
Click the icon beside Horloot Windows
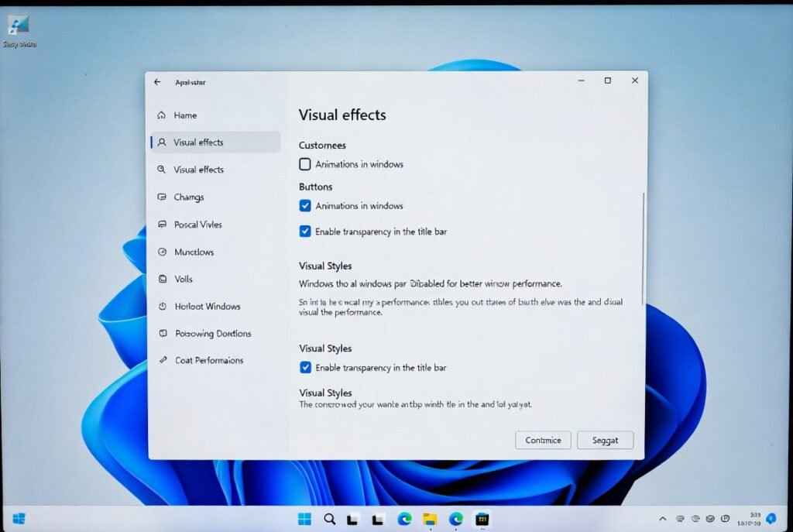click(x=162, y=307)
